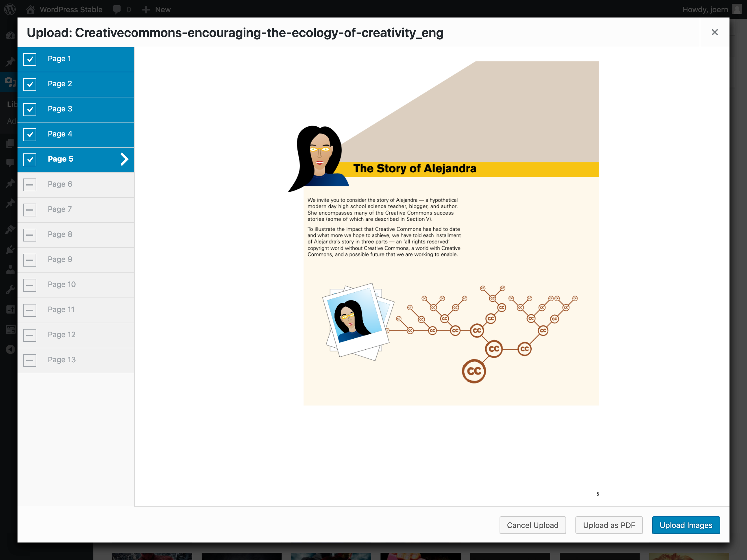747x560 pixels.
Task: Open the Dashboard sidebar icon
Action: 11,36
